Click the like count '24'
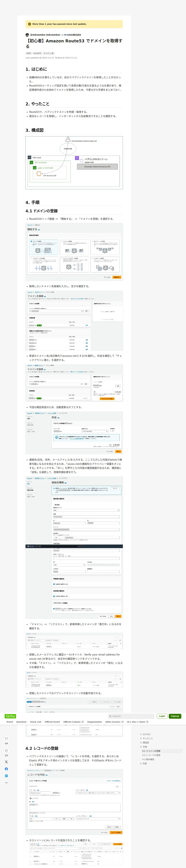Screen dimensions: 186x868 tap(6, 743)
